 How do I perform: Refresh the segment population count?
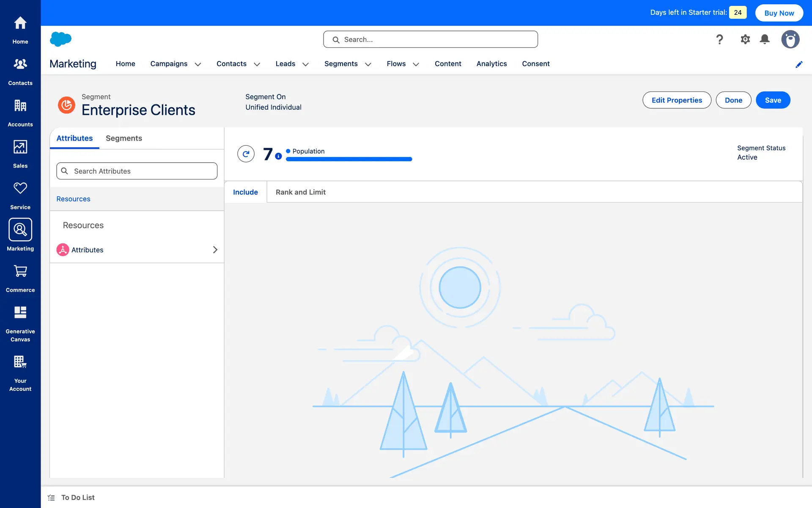[246, 154]
